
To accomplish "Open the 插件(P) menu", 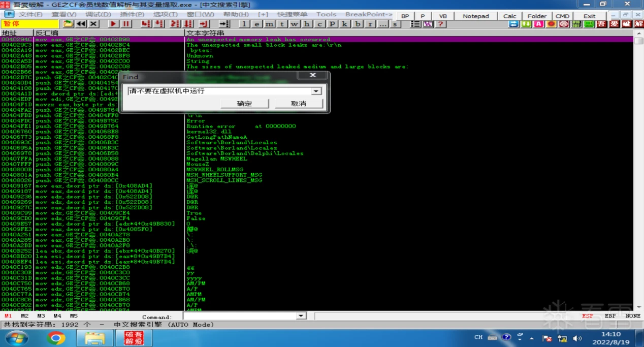I will point(132,14).
